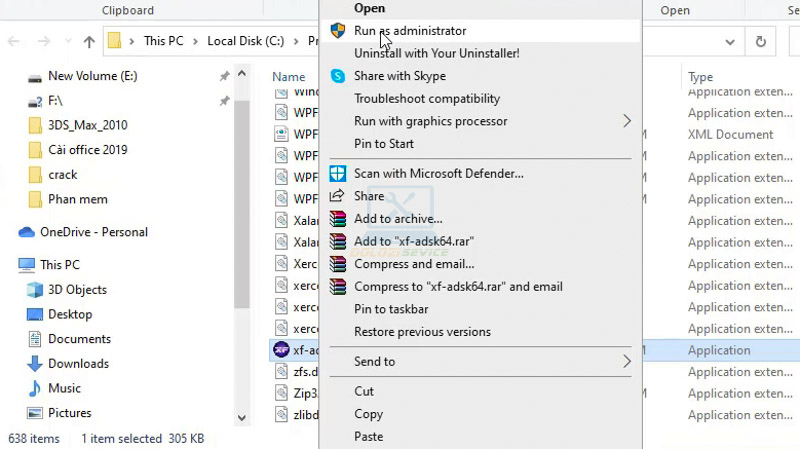Choose Pin to taskbar
The image size is (800, 449).
[x=480, y=309]
